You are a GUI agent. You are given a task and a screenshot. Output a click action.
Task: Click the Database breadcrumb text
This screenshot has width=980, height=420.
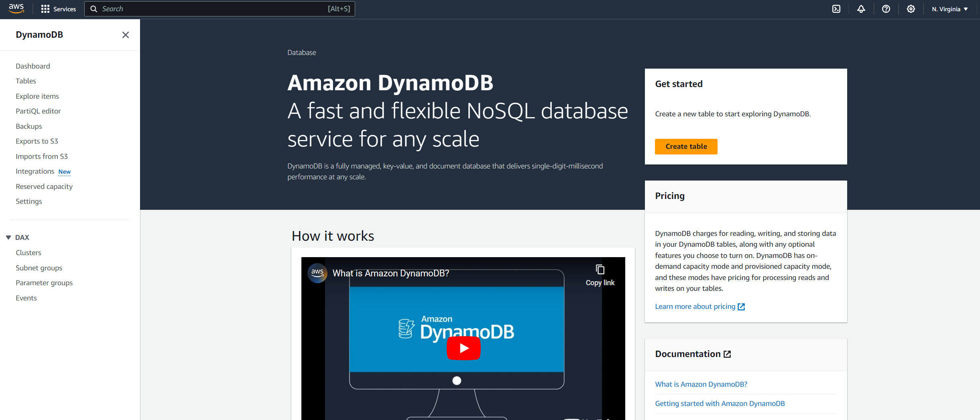pyautogui.click(x=302, y=53)
